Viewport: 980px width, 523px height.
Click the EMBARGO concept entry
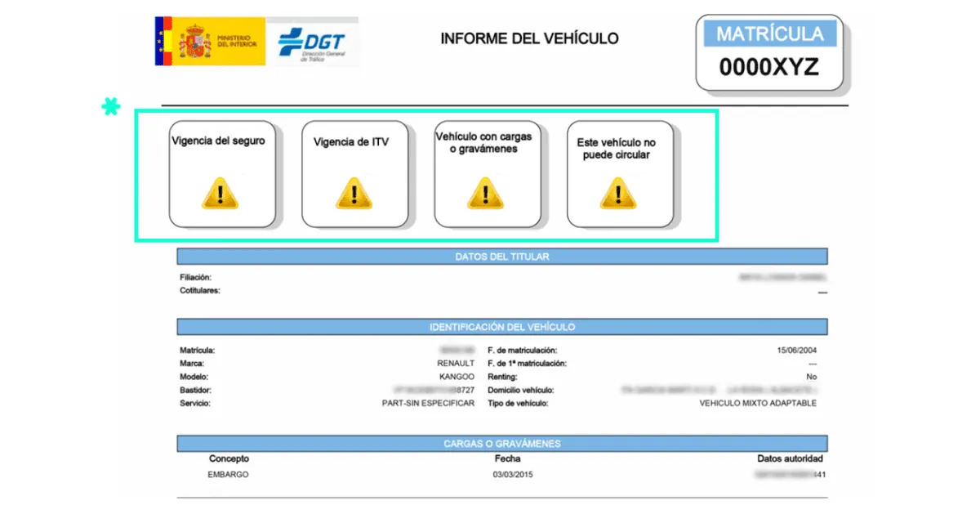tap(229, 475)
